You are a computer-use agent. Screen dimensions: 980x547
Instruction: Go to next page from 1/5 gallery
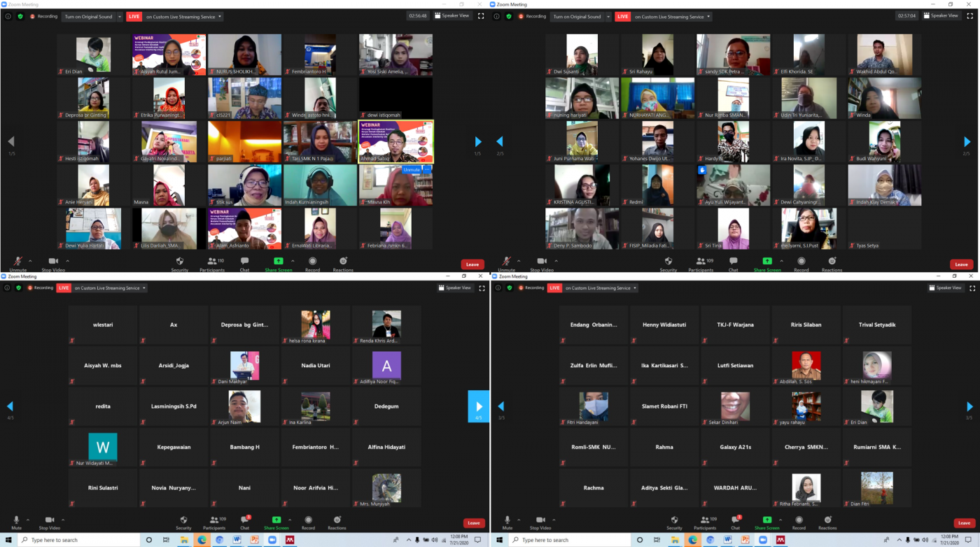pyautogui.click(x=479, y=141)
